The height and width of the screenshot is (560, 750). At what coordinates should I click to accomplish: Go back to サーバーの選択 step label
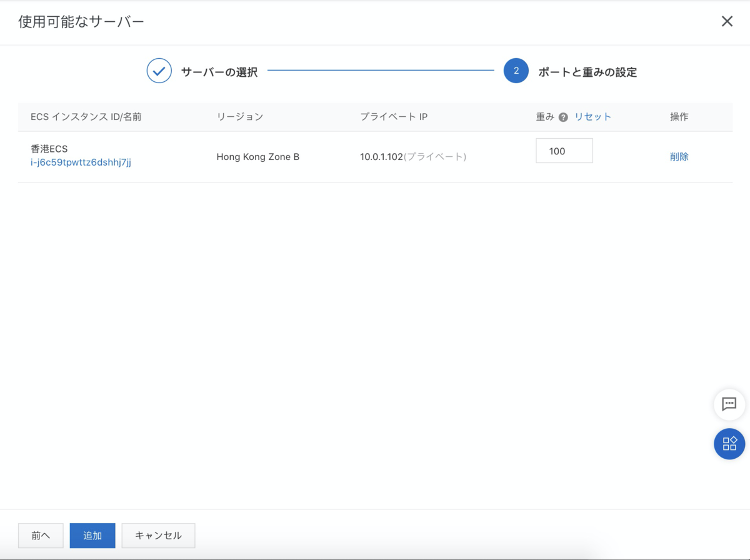coord(219,72)
